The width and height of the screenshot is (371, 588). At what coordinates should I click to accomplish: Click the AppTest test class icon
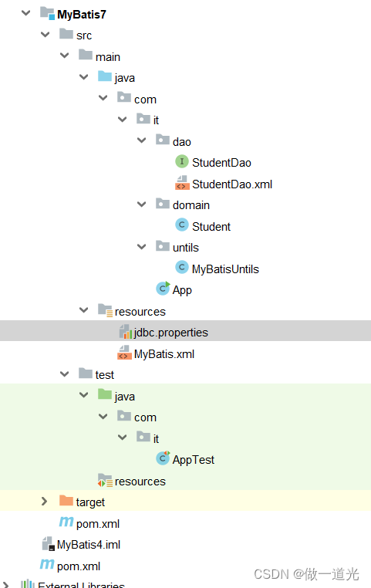click(163, 458)
